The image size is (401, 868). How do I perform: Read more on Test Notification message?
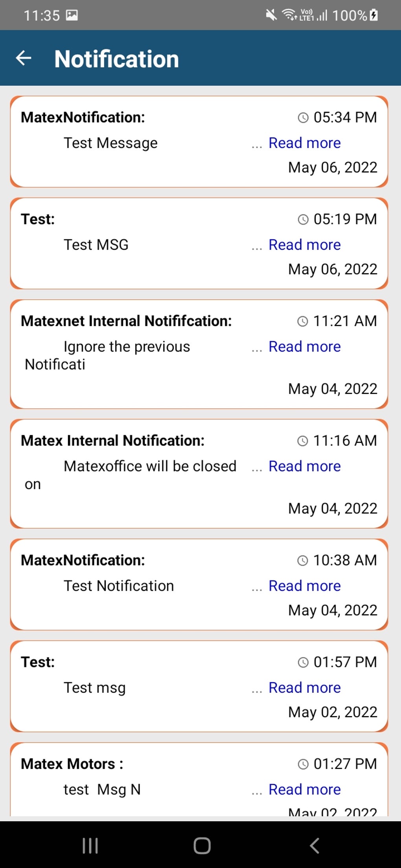(304, 586)
